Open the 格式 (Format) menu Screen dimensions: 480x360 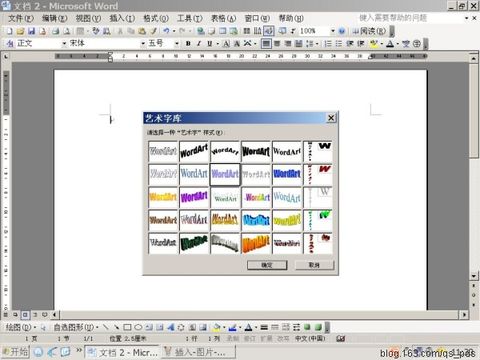[x=156, y=18]
